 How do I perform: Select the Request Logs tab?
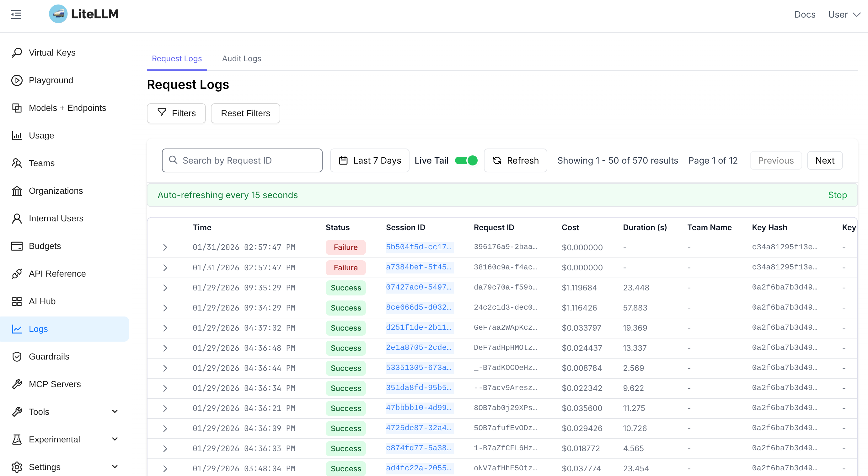click(177, 59)
